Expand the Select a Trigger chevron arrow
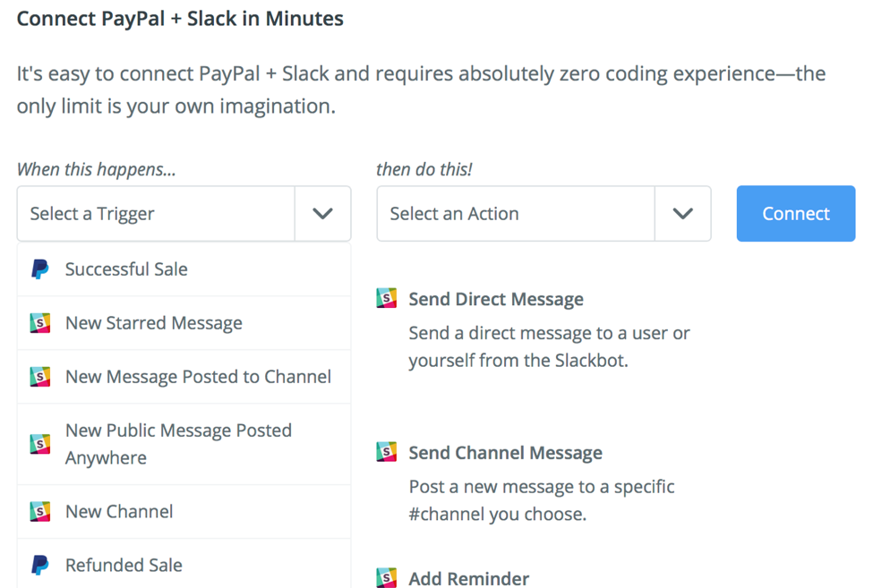Viewport: 873px width, 588px height. [x=322, y=214]
